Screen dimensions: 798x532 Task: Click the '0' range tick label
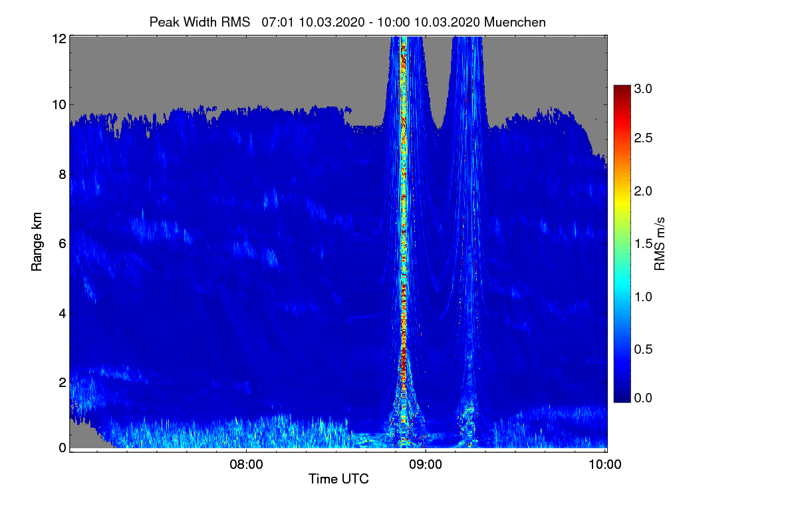(63, 448)
